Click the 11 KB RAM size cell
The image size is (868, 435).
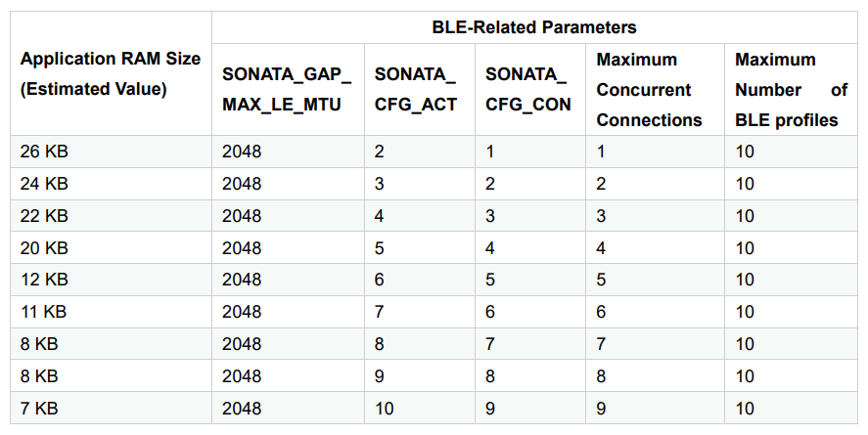[111, 312]
